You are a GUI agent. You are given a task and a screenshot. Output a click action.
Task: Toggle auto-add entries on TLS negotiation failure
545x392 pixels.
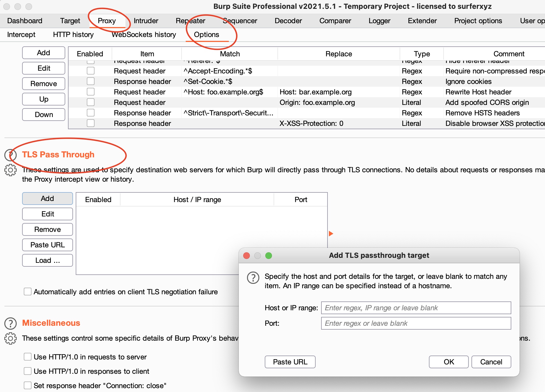[28, 292]
